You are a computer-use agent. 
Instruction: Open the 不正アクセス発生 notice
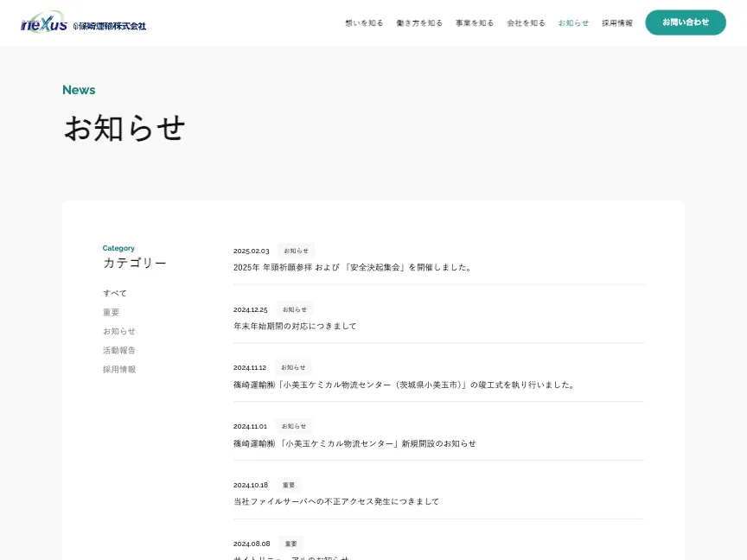point(336,501)
